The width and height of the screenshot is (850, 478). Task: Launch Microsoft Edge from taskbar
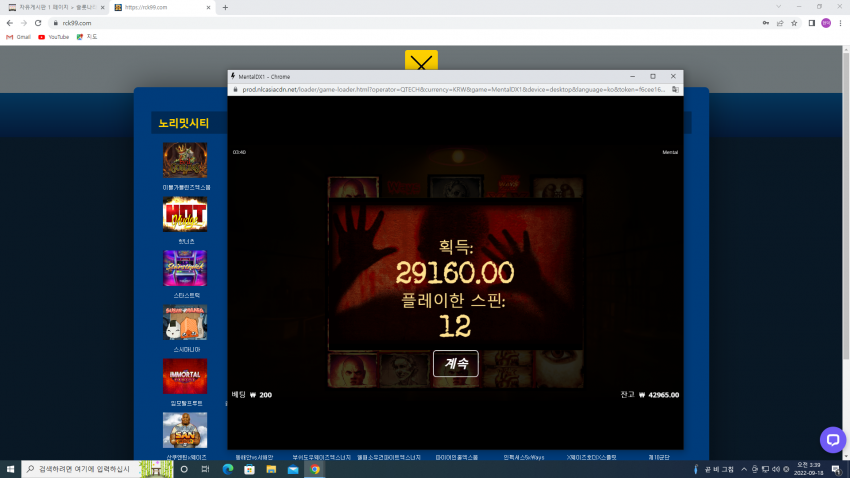coord(228,469)
